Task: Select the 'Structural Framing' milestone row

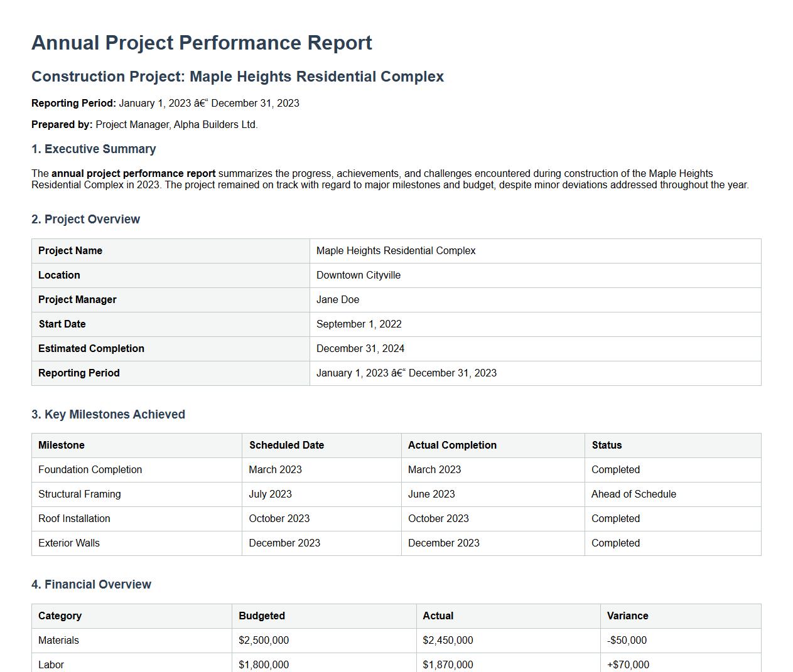Action: click(80, 494)
